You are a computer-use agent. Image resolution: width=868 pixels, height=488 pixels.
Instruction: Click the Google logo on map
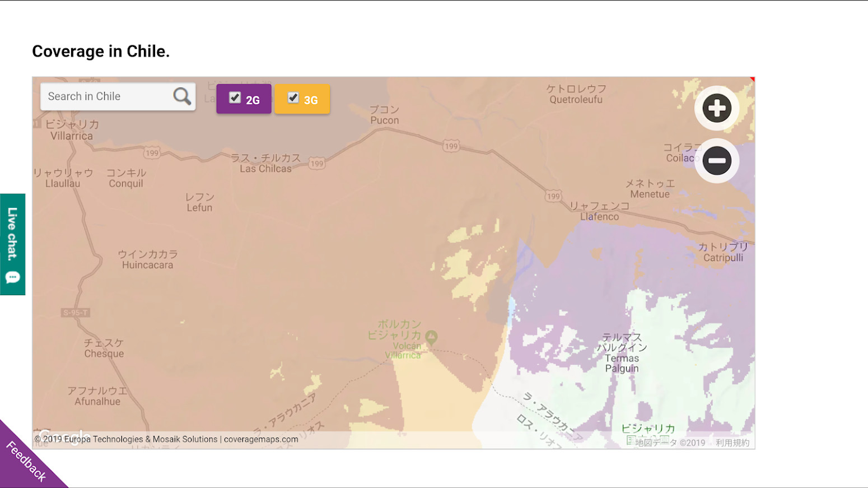[x=63, y=436]
